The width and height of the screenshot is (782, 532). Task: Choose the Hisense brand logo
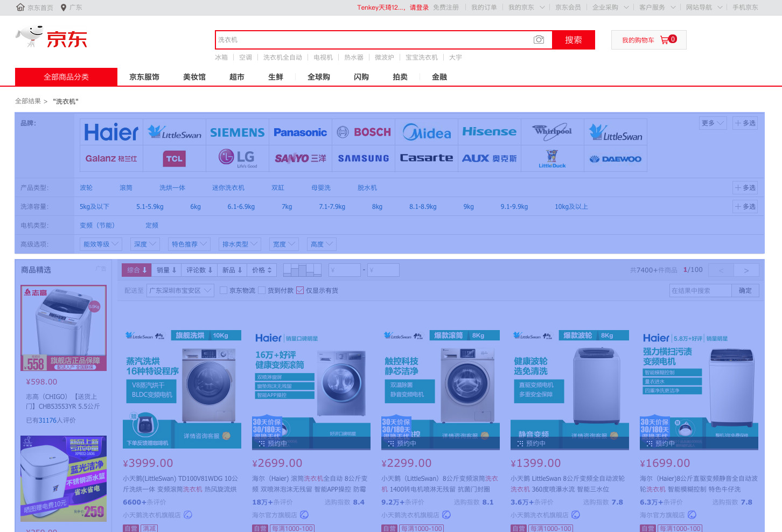point(490,132)
